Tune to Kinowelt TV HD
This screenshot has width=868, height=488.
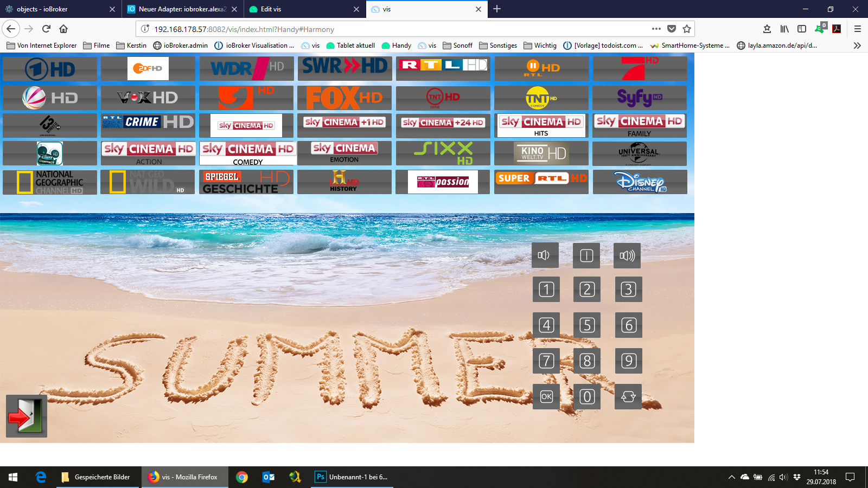coord(541,153)
